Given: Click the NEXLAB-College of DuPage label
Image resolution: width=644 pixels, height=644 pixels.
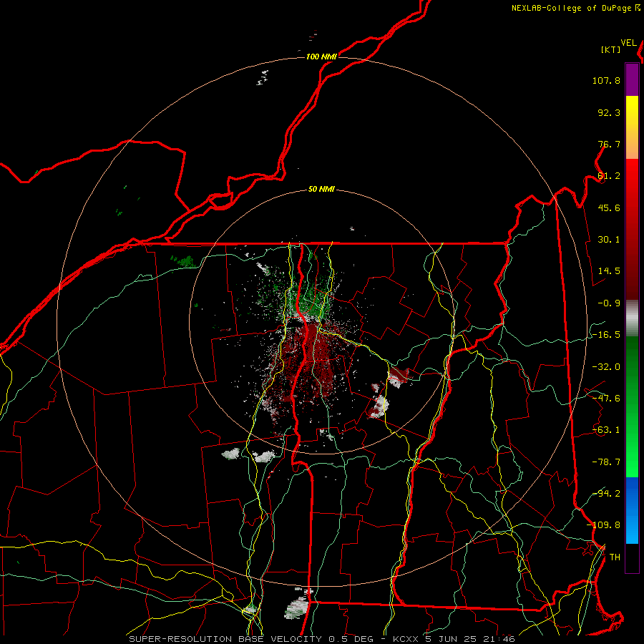Looking at the screenshot, I should [575, 8].
